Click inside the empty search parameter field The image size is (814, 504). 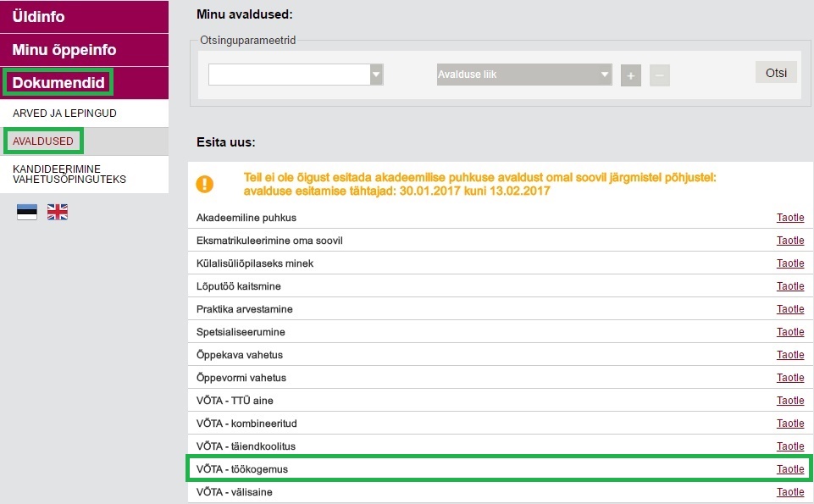[x=289, y=75]
